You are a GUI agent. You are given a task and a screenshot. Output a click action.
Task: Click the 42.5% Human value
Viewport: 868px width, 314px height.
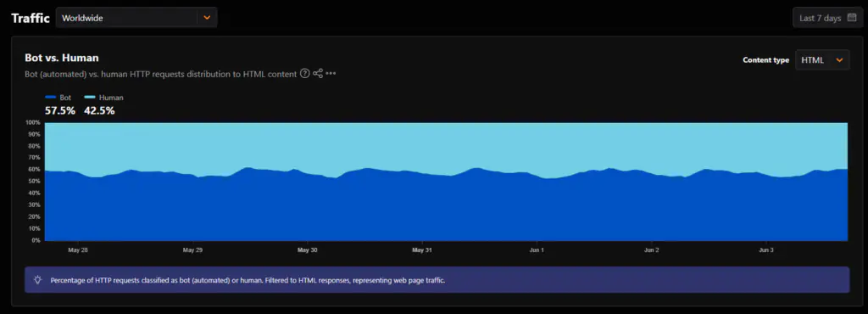(99, 111)
